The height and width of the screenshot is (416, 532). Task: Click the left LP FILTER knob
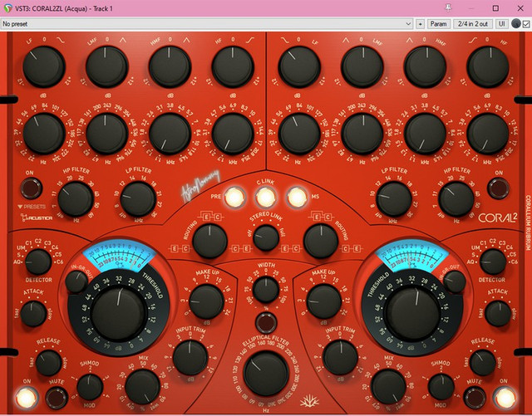(x=138, y=199)
